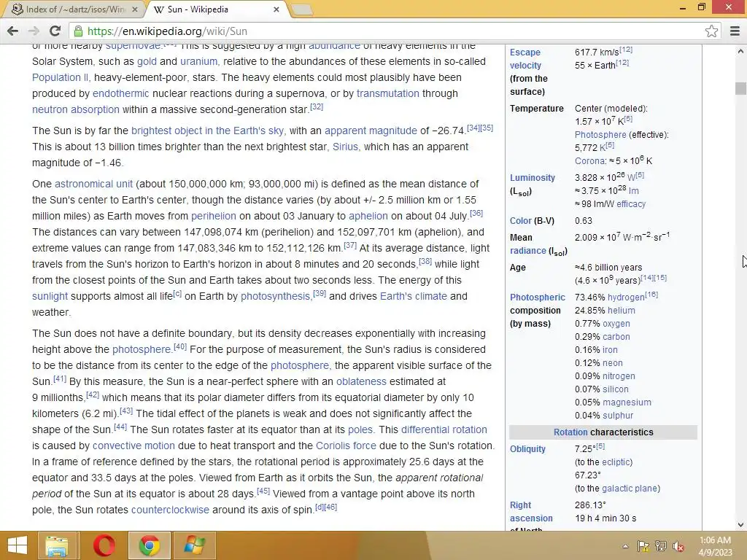Click the oblateness link
Screen dimensions: 747x560
[x=361, y=381]
